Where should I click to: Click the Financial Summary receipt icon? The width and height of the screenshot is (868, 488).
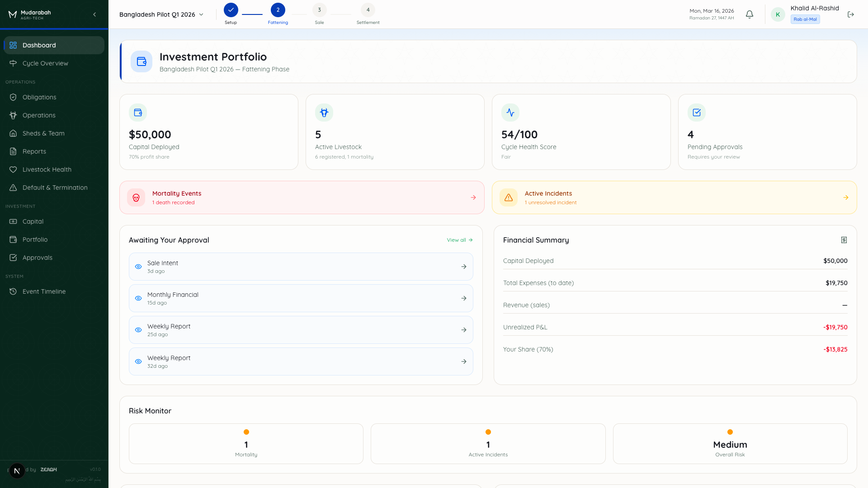(x=844, y=240)
